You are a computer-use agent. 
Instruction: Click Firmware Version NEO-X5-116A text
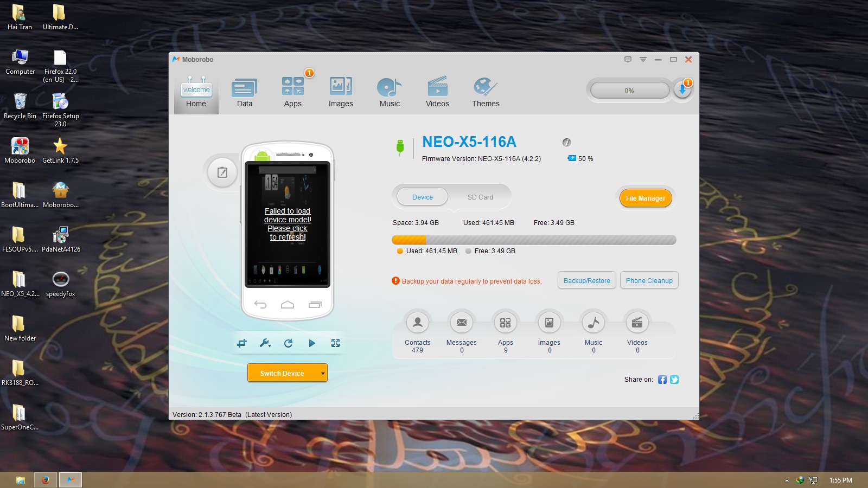(x=481, y=159)
